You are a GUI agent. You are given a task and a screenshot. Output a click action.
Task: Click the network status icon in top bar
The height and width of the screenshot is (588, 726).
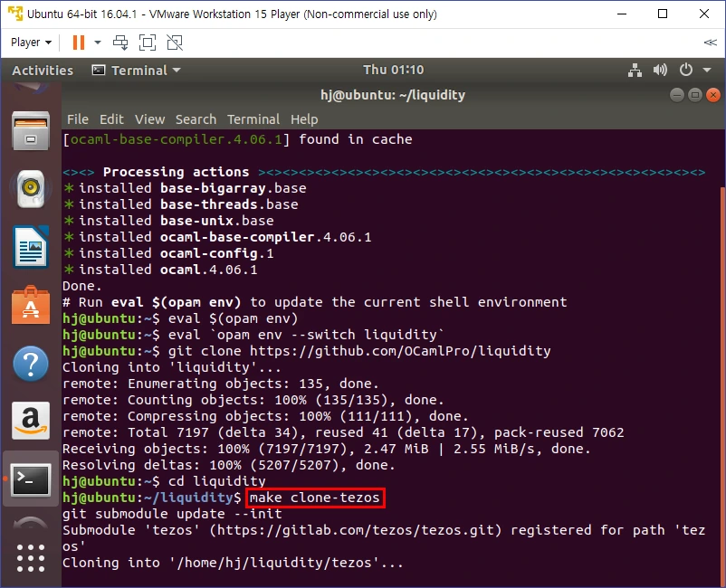click(635, 71)
